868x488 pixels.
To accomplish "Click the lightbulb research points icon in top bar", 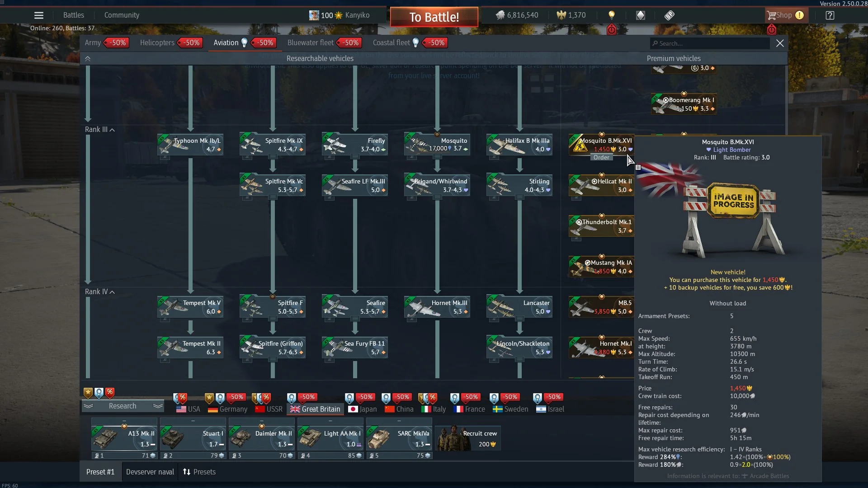I will pos(612,15).
